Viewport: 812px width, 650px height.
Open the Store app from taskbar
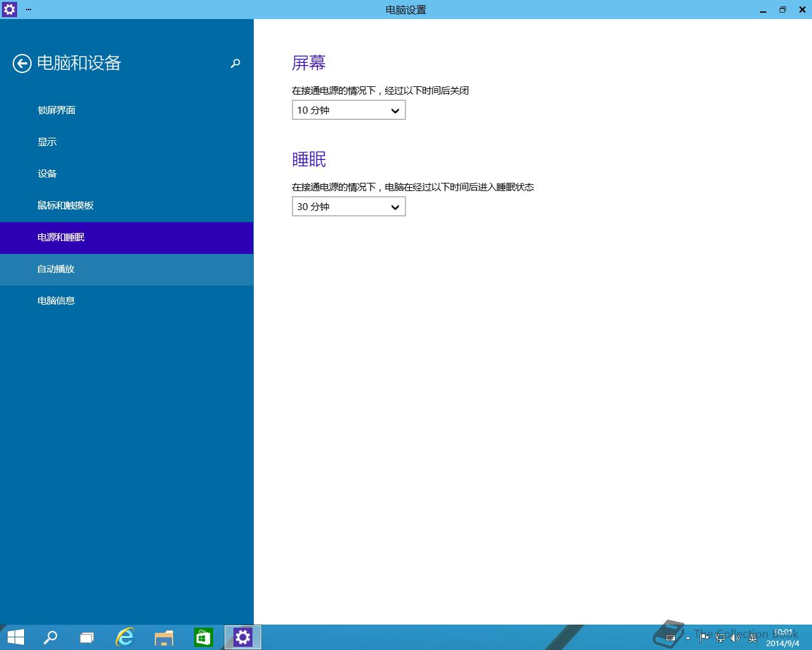pyautogui.click(x=204, y=637)
